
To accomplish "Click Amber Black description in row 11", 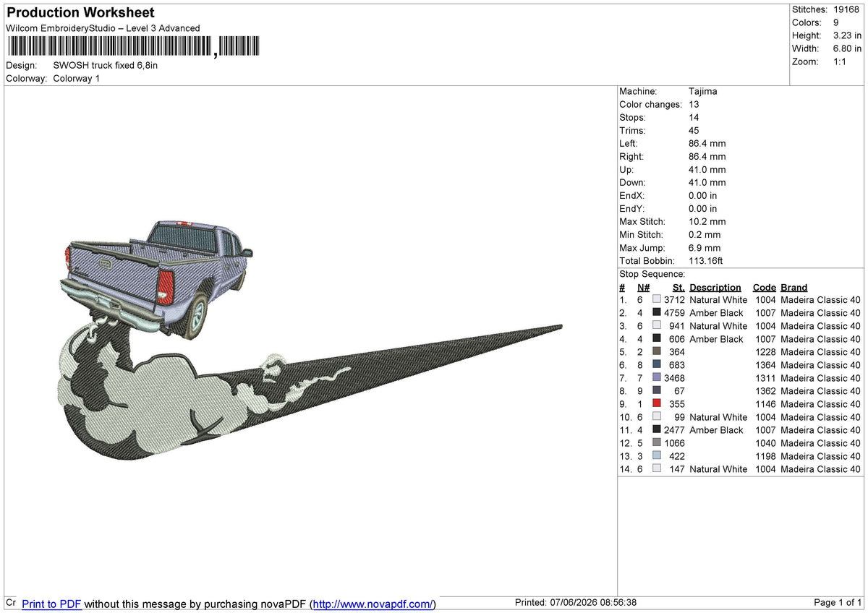I will click(716, 430).
